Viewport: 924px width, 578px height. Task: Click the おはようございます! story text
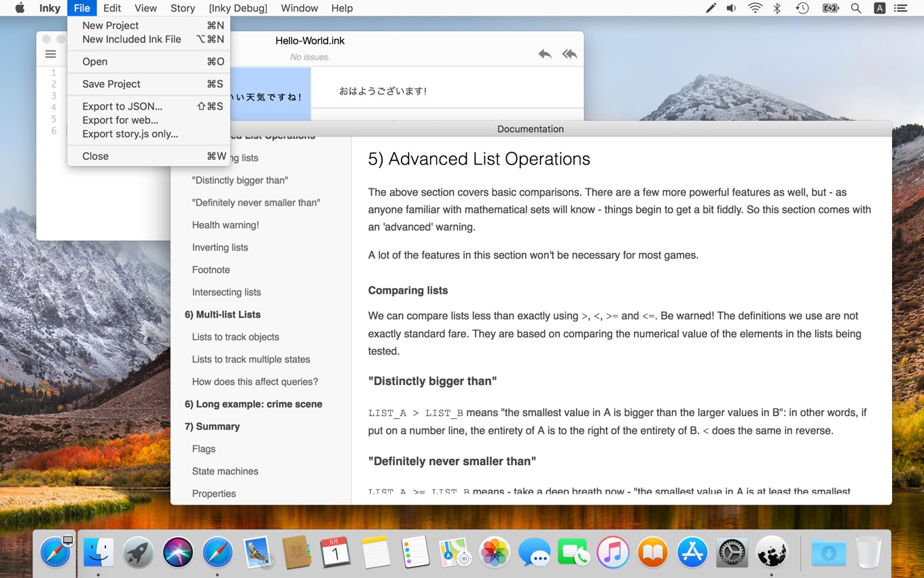pyautogui.click(x=383, y=91)
